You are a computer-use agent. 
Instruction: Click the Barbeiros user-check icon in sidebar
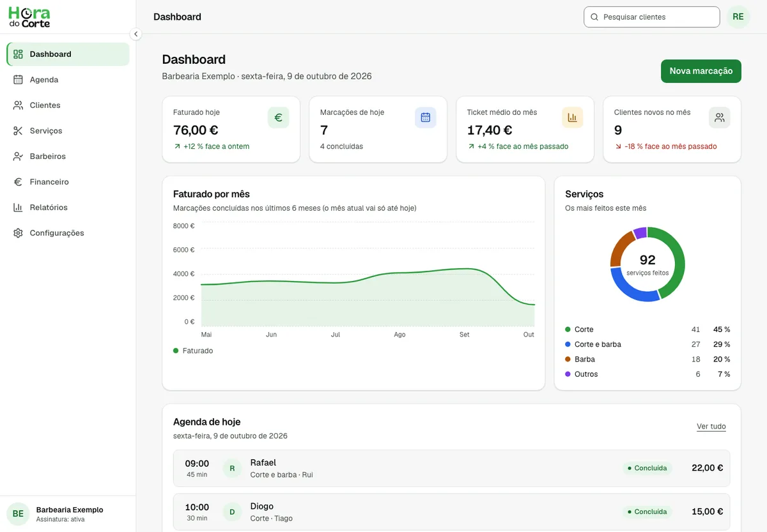coord(18,156)
